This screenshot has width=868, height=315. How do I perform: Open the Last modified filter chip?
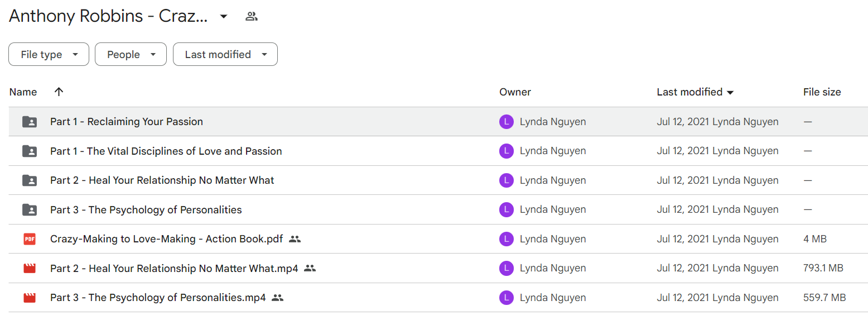225,54
